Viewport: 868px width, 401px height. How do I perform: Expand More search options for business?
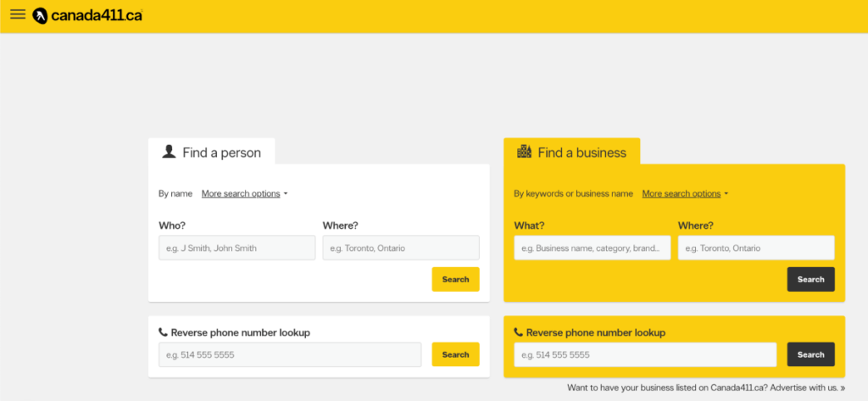pos(685,193)
